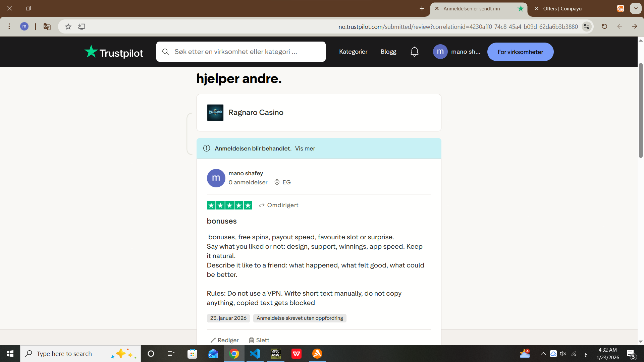644x362 pixels.
Task: Show hidden system tray icons
Action: (543, 354)
